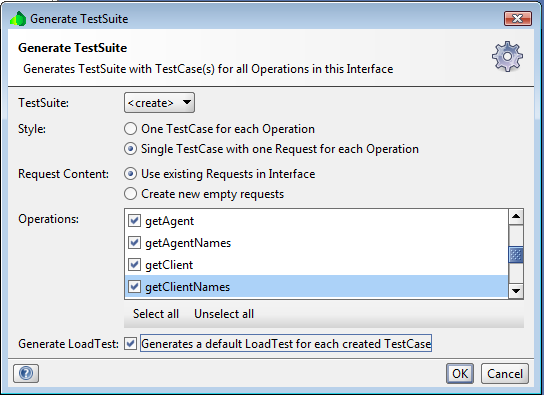
Task: Click the gear icon in dialog header
Action: click(x=507, y=57)
